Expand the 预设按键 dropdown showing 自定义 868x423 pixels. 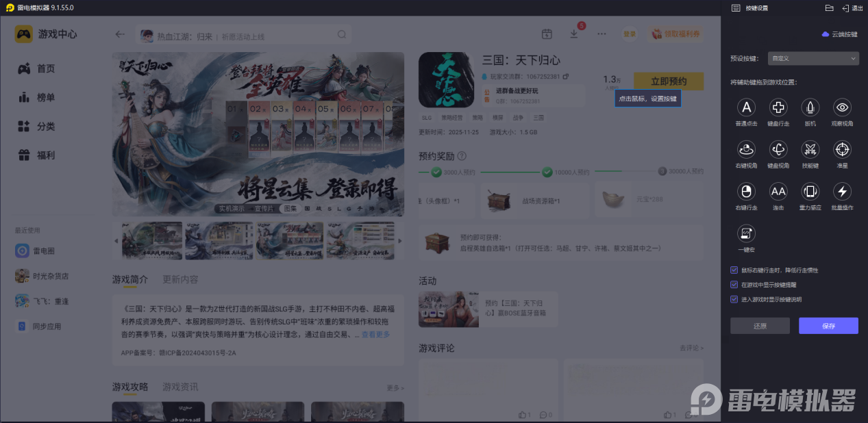[x=813, y=59]
